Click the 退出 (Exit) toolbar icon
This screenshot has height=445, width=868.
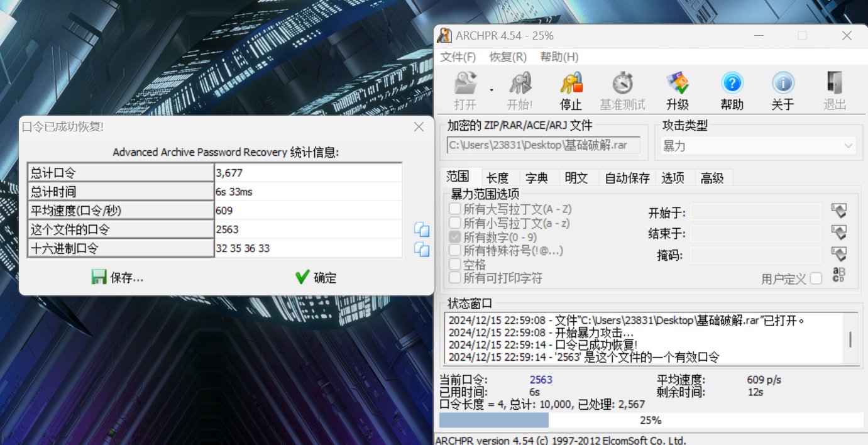pos(835,91)
